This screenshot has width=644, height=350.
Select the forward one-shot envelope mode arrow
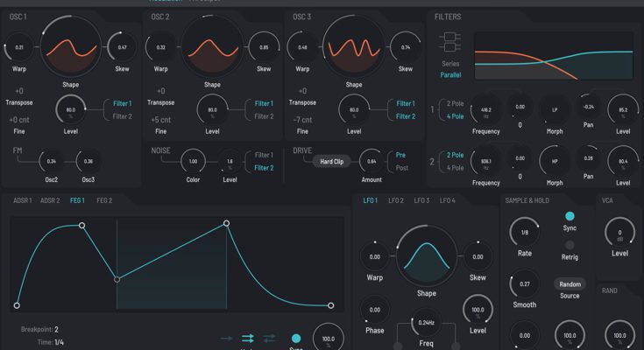(x=226, y=338)
